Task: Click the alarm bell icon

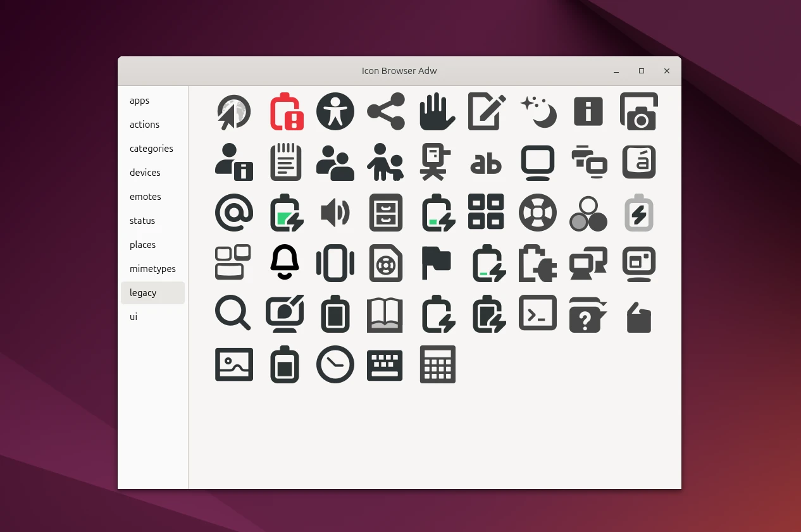Action: 285,263
